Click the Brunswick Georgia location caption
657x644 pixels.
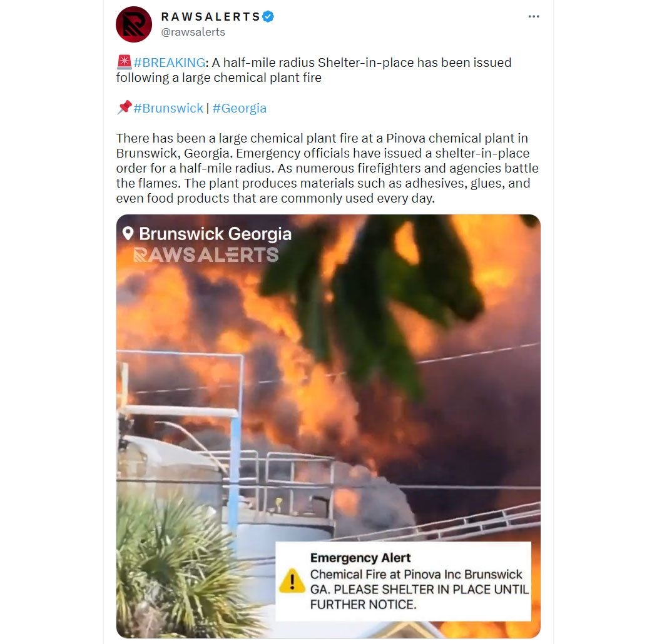coord(215,234)
